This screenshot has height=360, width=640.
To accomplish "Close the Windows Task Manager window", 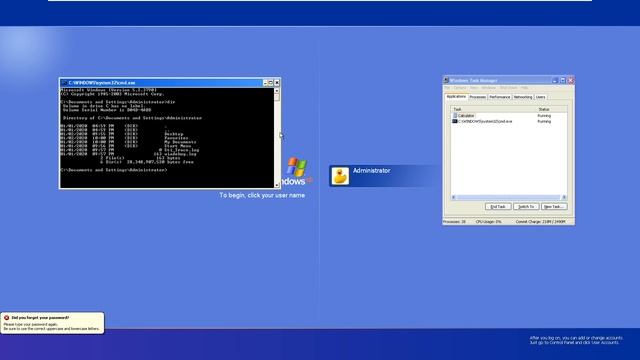I will coord(571,80).
